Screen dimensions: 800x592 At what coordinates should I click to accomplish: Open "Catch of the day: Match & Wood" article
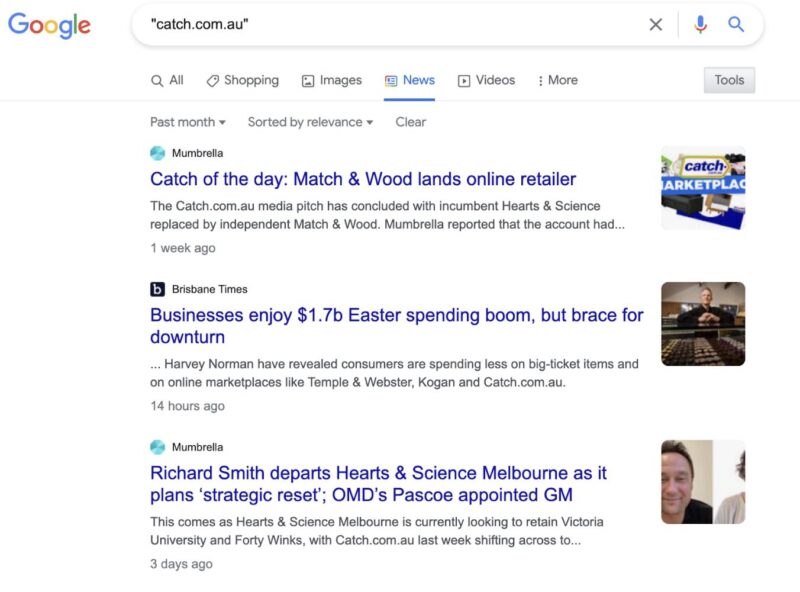click(363, 179)
